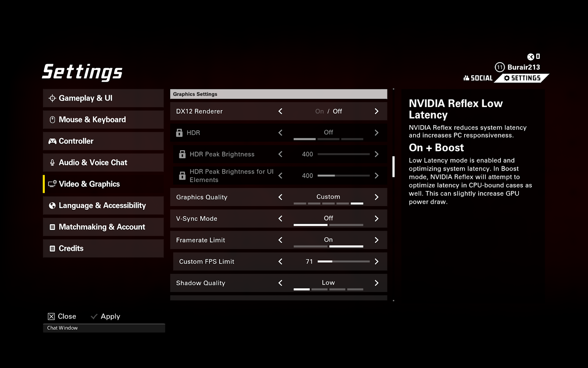Click the lock icon on the HDR row
This screenshot has height=368, width=588.
coord(179,132)
